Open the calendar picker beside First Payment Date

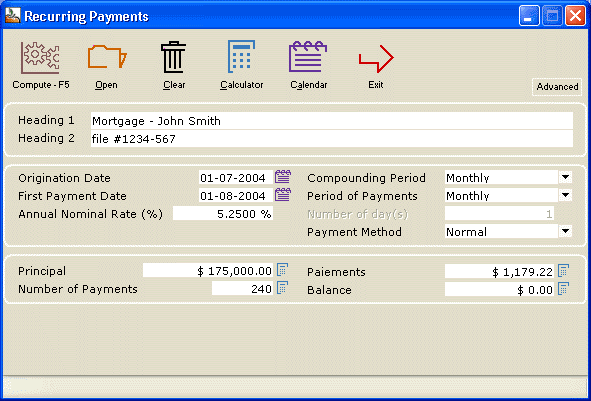pos(283,195)
